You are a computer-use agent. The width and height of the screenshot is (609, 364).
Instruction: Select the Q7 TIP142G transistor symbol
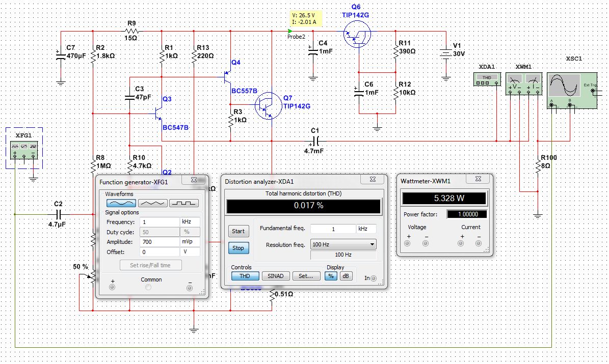[x=269, y=105]
